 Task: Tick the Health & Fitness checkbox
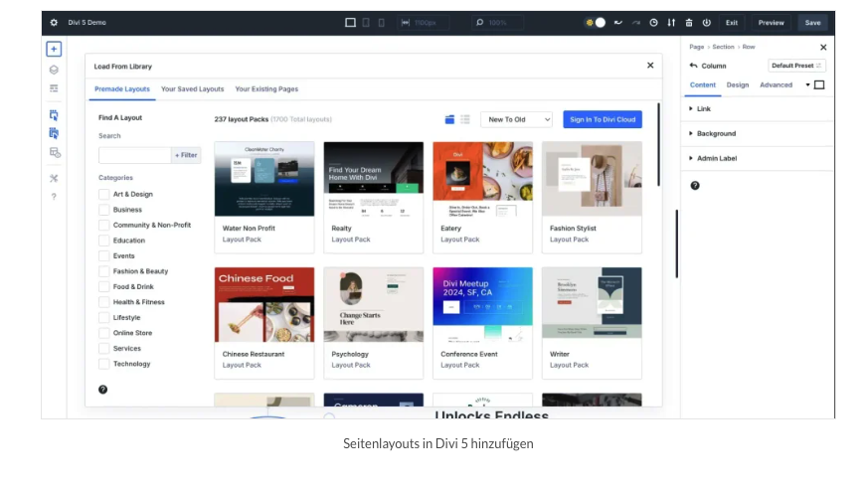point(104,302)
